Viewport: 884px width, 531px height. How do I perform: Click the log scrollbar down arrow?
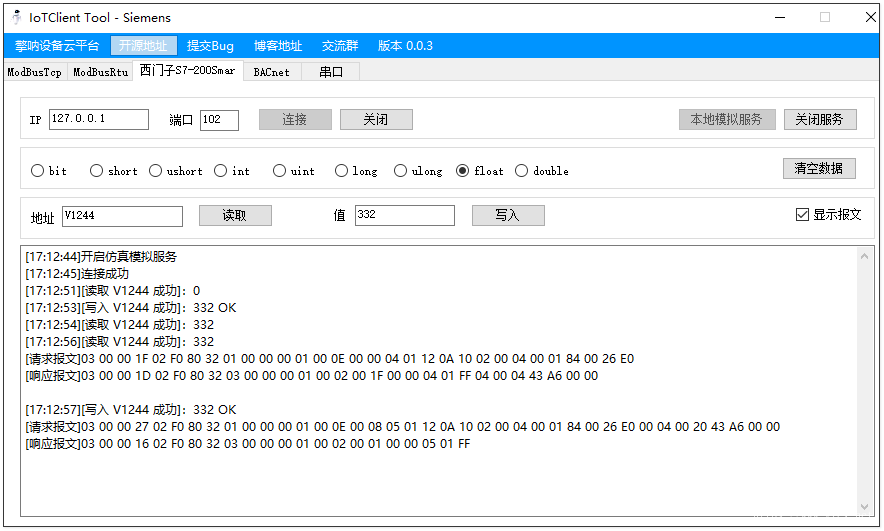864,507
